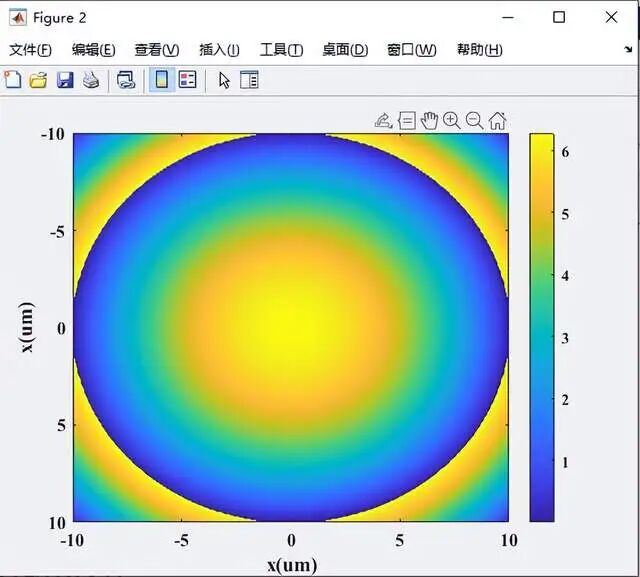Viewport: 640px width, 577px height.
Task: Click the Zoom Out magnifier
Action: tap(474, 121)
